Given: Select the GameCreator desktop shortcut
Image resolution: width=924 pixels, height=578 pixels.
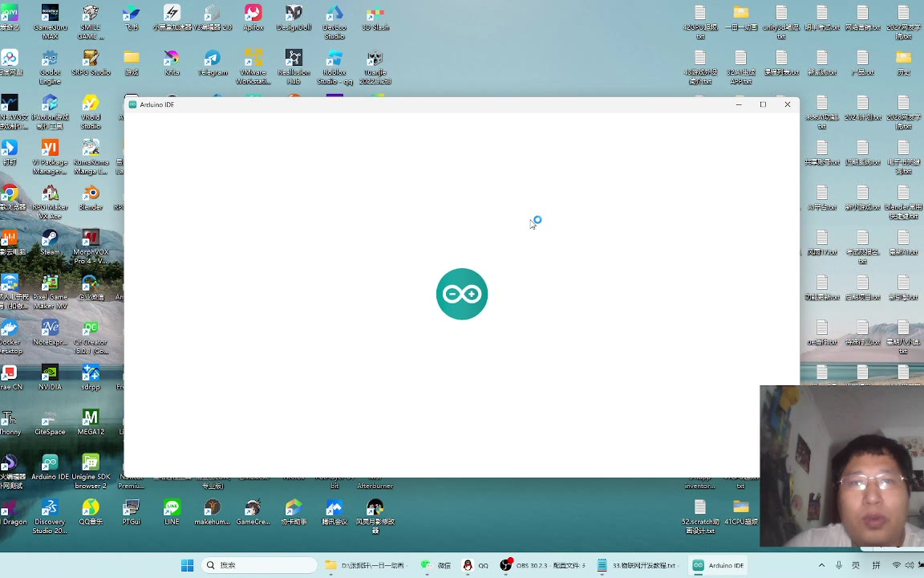Looking at the screenshot, I should pos(253,512).
